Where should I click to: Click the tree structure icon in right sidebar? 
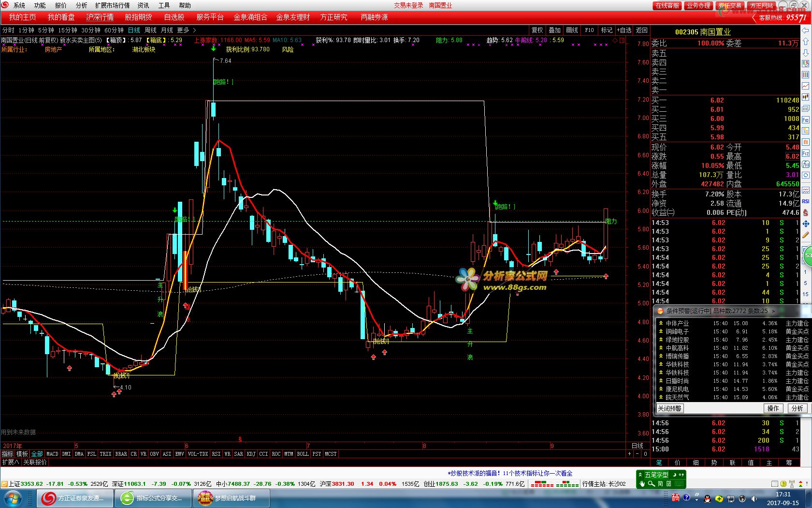coord(806,131)
